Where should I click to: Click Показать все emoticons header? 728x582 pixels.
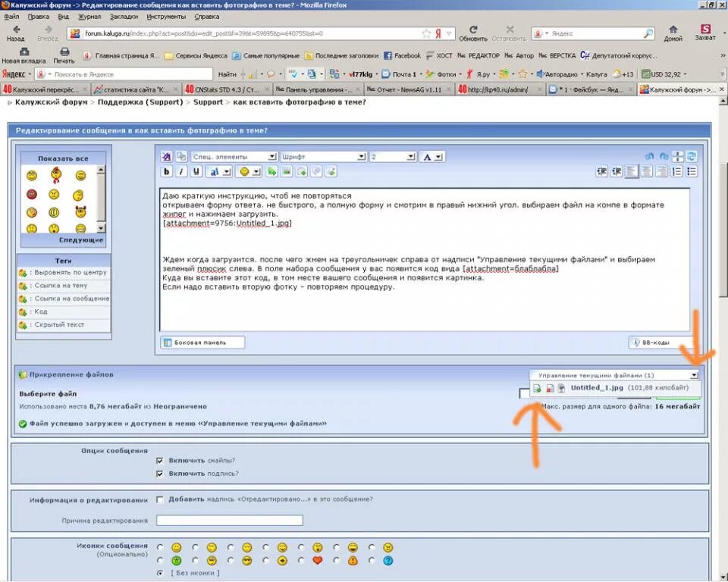tap(63, 158)
